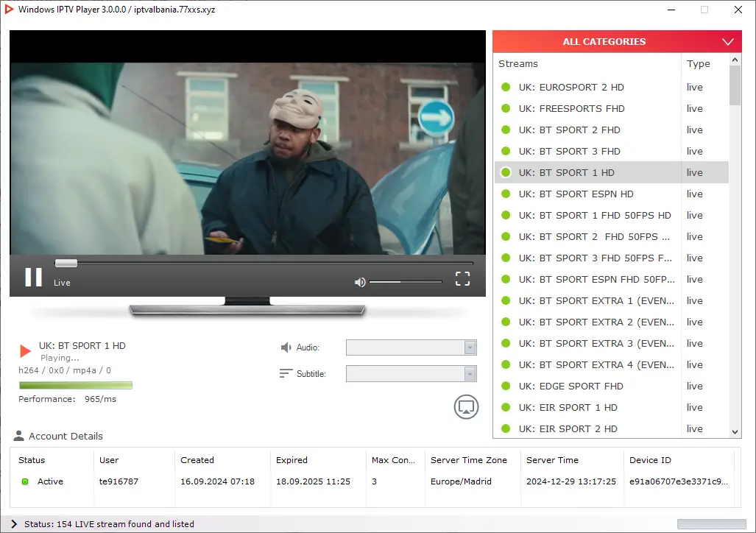Open the ALL CATEGORIES dropdown
This screenshot has height=533, width=756.
click(x=617, y=41)
